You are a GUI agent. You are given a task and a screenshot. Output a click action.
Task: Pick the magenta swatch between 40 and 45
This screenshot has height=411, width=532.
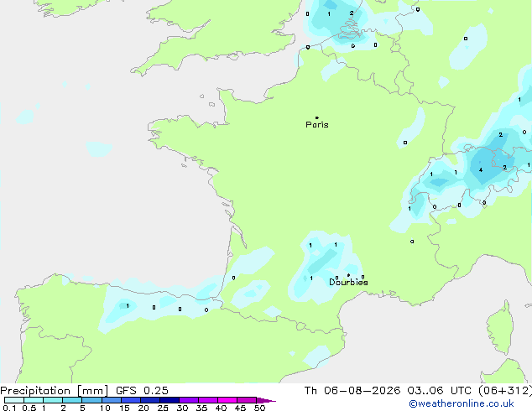coord(227,400)
